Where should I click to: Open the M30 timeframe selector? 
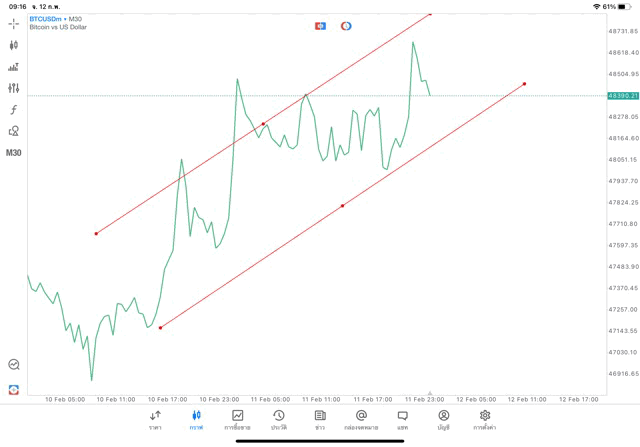(13, 153)
